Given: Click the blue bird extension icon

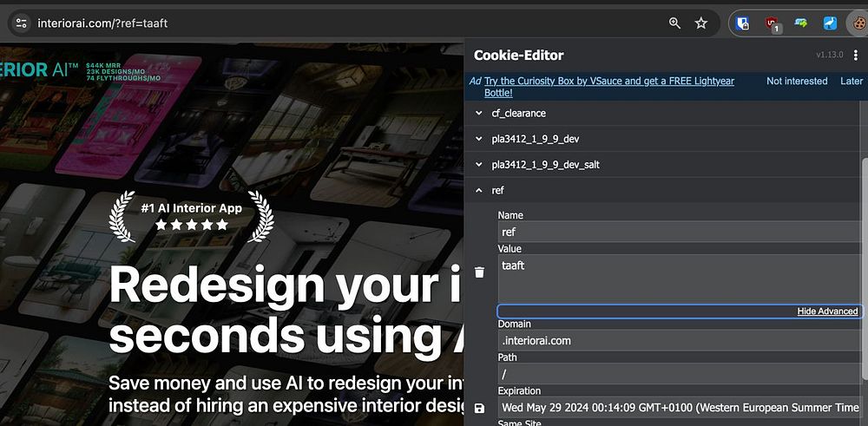Looking at the screenshot, I should tap(830, 23).
